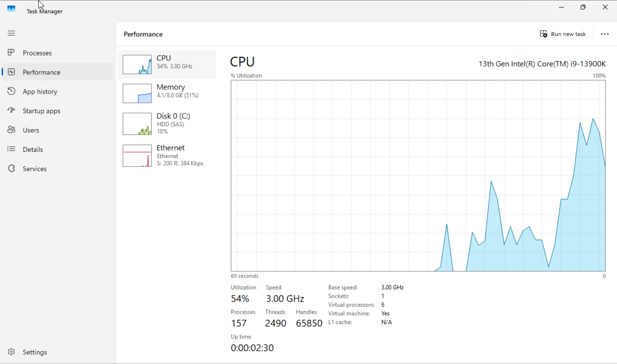
Task: Select the Ethernet thumbnail graph
Action: point(137,156)
